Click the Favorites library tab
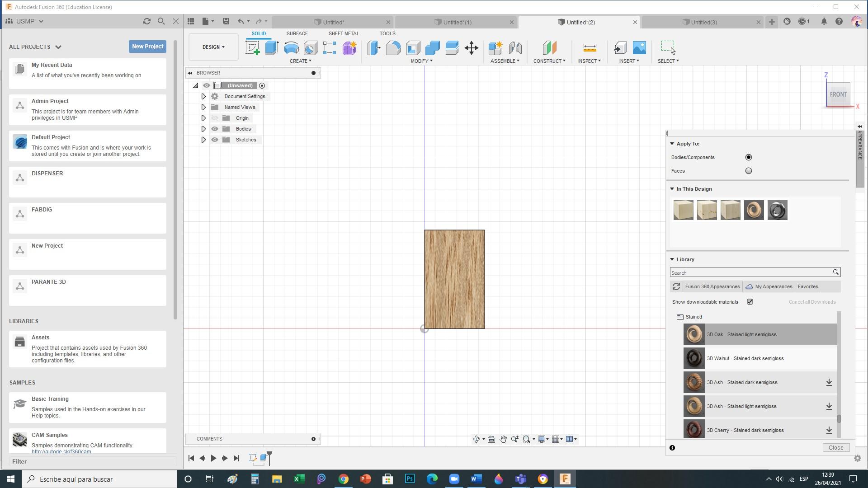This screenshot has width=868, height=488. [808, 286]
